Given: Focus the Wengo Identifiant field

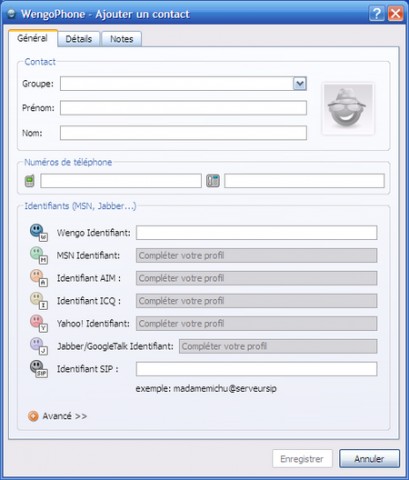Looking at the screenshot, I should click(256, 232).
